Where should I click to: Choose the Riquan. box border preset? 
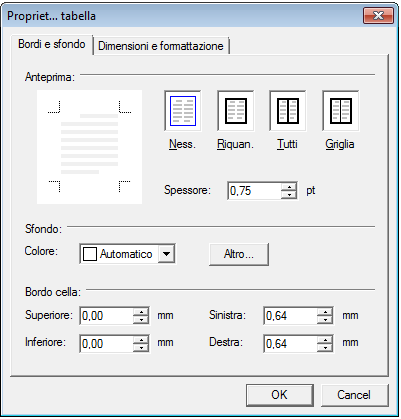click(236, 111)
